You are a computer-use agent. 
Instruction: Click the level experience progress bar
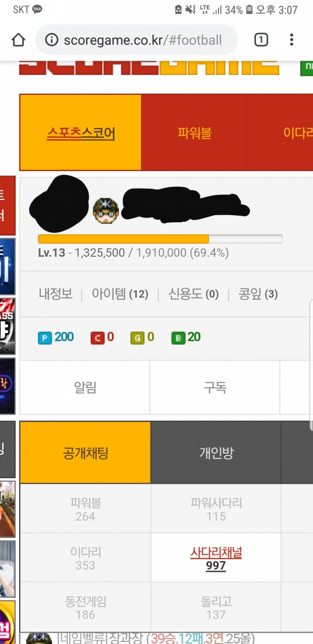(x=160, y=239)
